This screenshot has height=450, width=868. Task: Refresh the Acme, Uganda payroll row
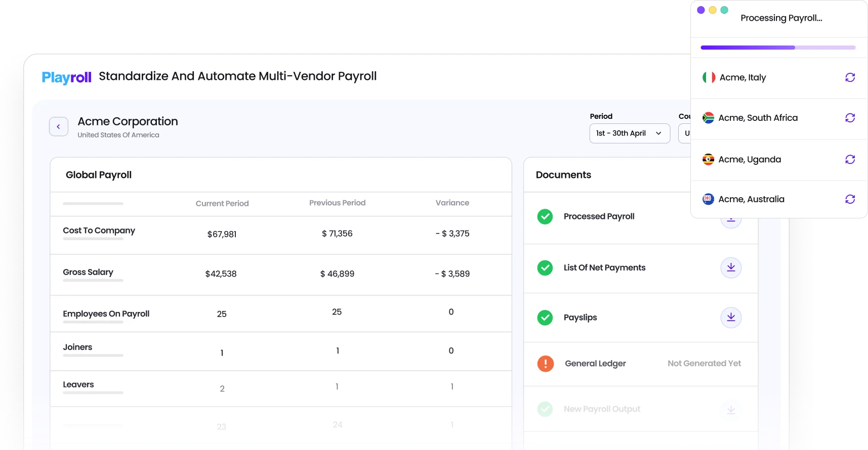coord(850,159)
